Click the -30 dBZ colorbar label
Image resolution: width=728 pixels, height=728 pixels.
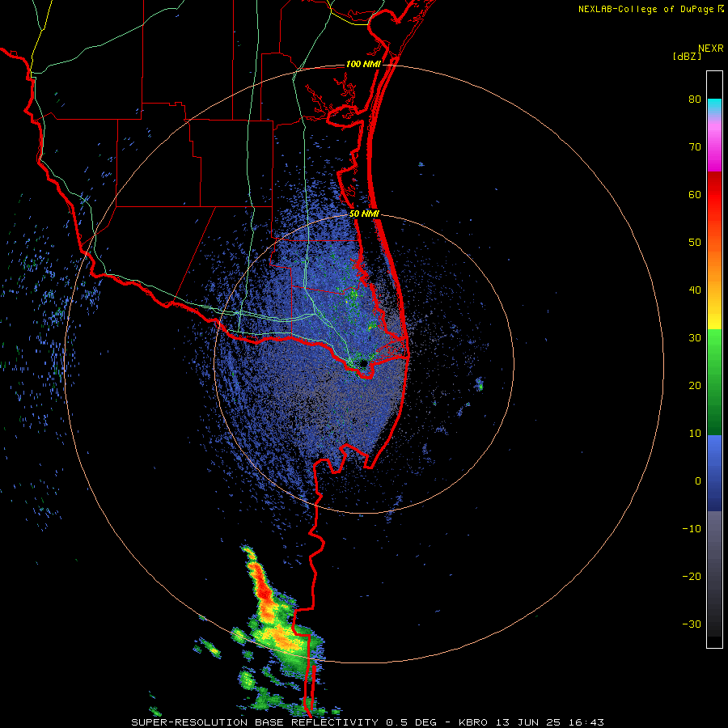pyautogui.click(x=692, y=624)
